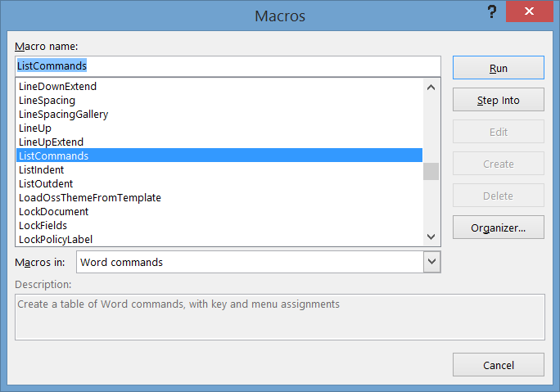Select LineDownExtend in the macro list
560x392 pixels.
(x=219, y=86)
